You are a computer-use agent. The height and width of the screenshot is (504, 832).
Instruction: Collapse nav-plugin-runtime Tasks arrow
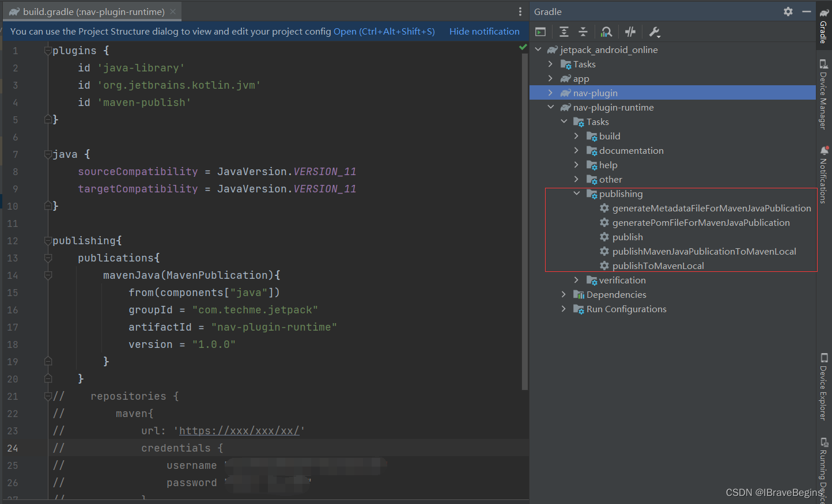564,122
